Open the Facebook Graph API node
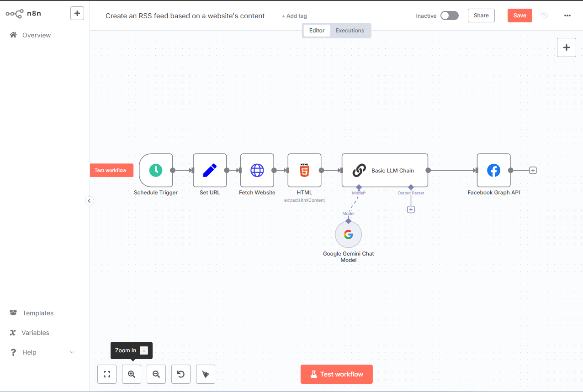Viewport: 583px width, 392px height. 494,170
